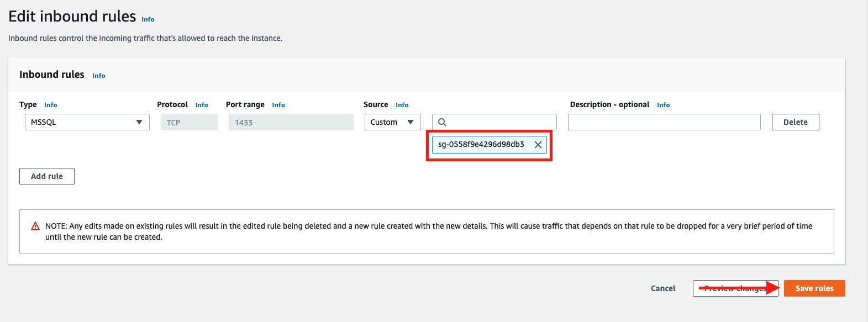Open the MSSQL type dropdown
Viewport: 868px width, 322px height.
(x=87, y=122)
